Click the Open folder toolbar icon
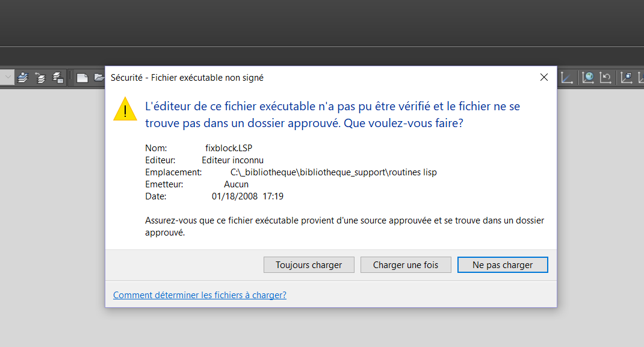The image size is (644, 347). (99, 77)
